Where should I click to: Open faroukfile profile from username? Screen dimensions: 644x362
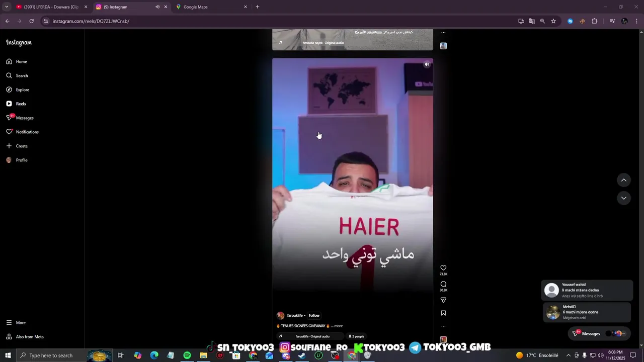pyautogui.click(x=295, y=315)
